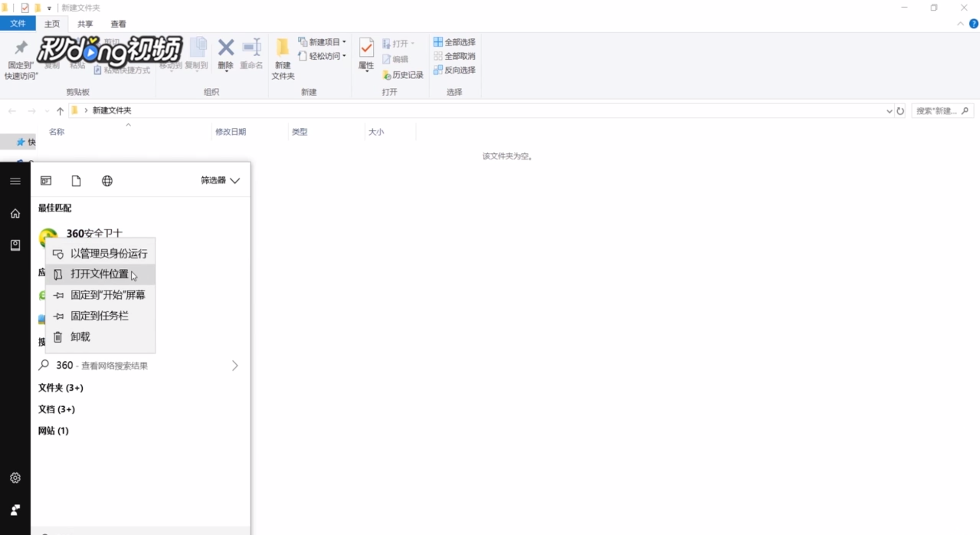The height and width of the screenshot is (535, 980).
Task: Expand address bar history dropdown arrow
Action: [x=889, y=111]
